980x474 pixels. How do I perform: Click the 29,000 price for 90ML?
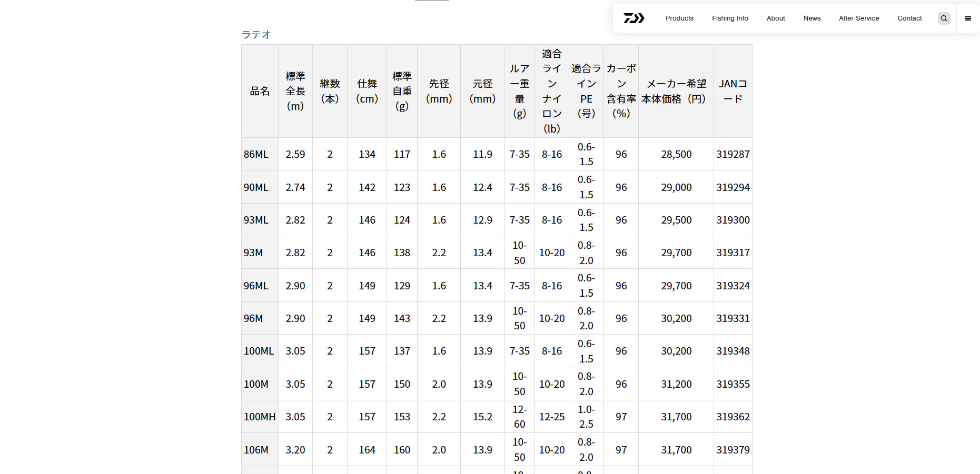676,187
